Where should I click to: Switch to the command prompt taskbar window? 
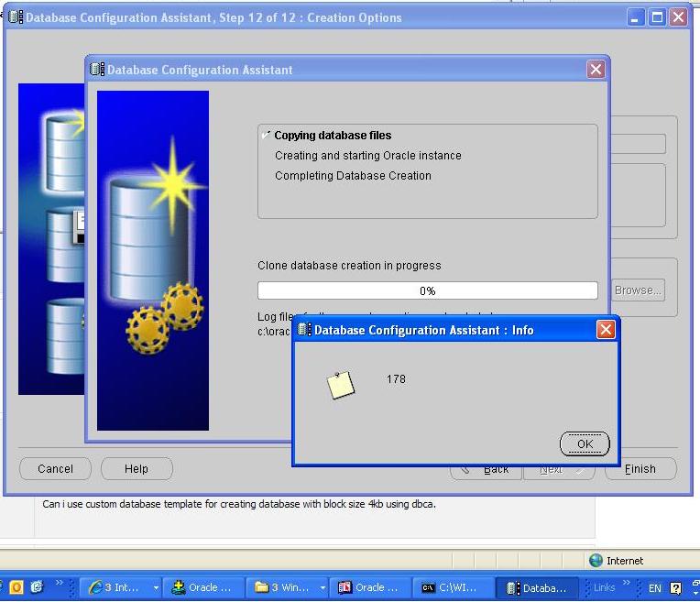[x=452, y=588]
